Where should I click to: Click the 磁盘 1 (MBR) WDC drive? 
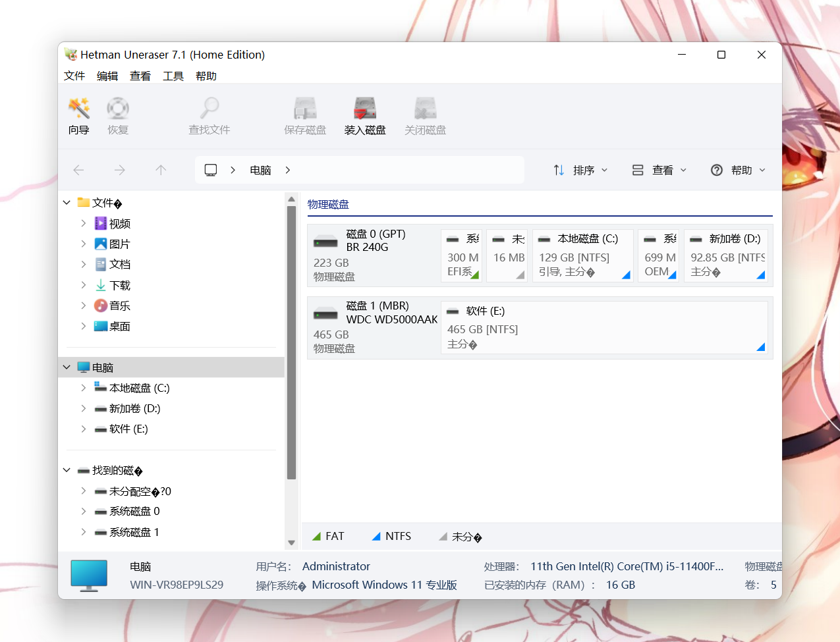coord(374,327)
